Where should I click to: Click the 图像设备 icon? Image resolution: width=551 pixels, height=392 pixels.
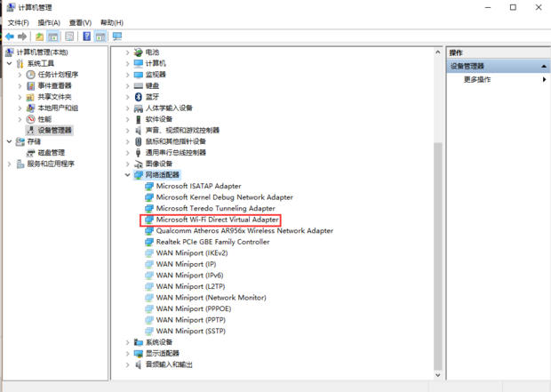point(139,164)
